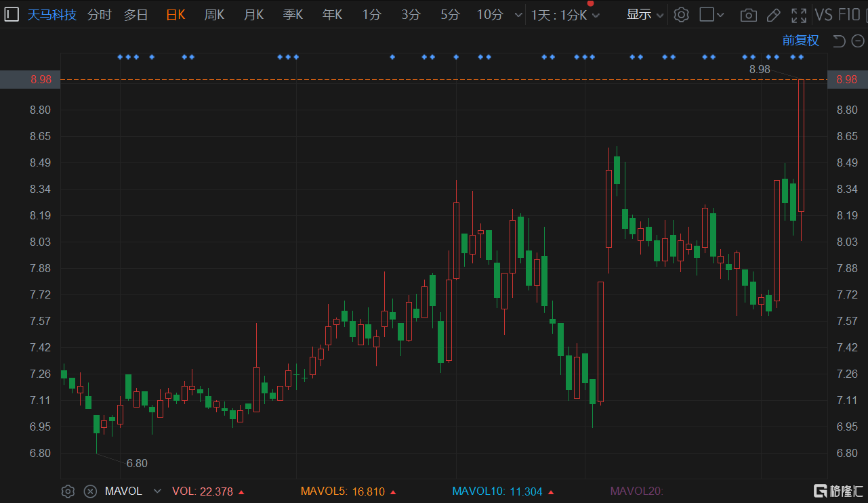Viewport: 868px width, 503px height.
Task: Select the 月K monthly chart tab
Action: click(254, 14)
